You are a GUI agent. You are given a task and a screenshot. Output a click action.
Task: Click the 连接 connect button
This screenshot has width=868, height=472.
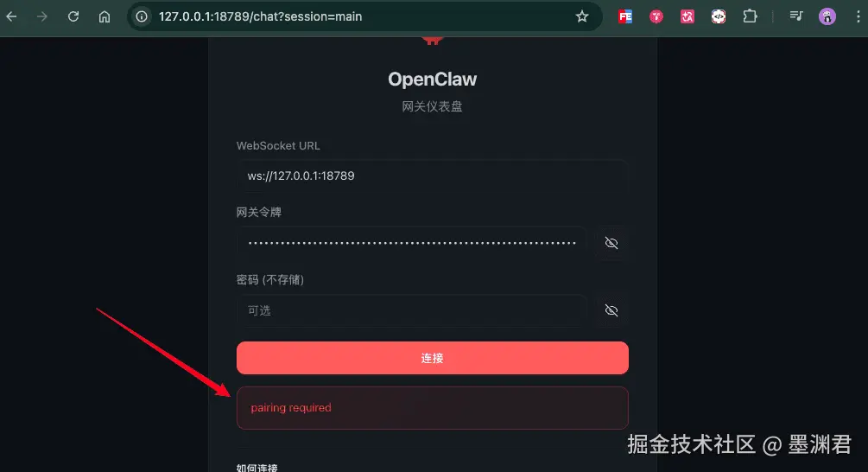click(x=433, y=358)
